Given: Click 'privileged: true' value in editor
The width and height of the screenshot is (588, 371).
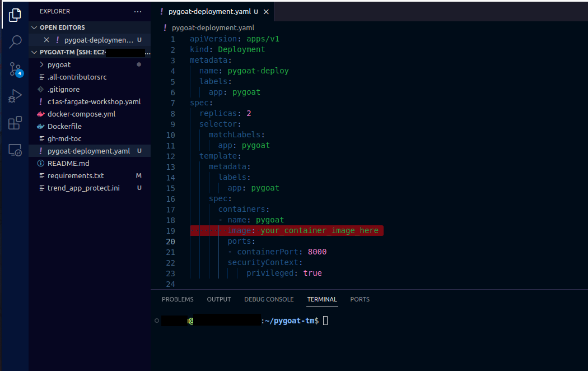Looking at the screenshot, I should [312, 273].
